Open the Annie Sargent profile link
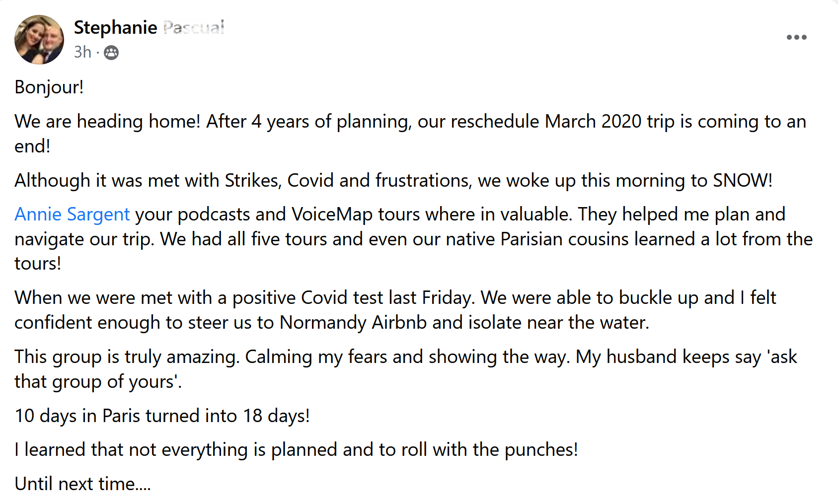Viewport: 838px width, 504px height. point(72,215)
